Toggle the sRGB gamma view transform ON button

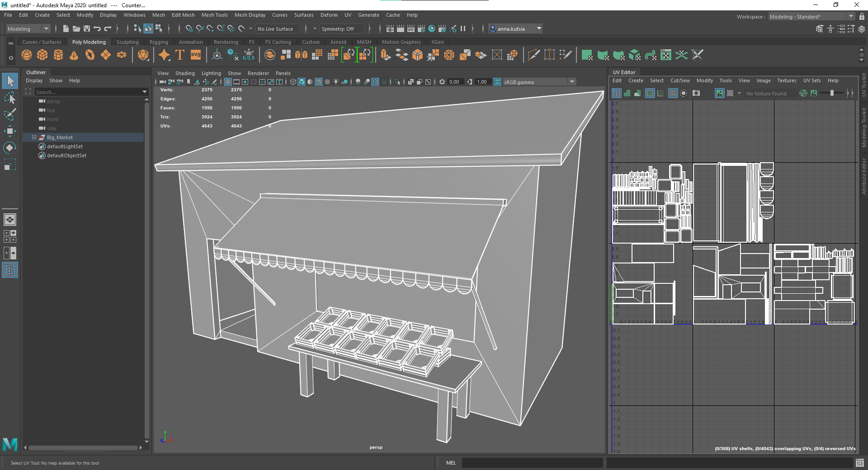coord(497,82)
